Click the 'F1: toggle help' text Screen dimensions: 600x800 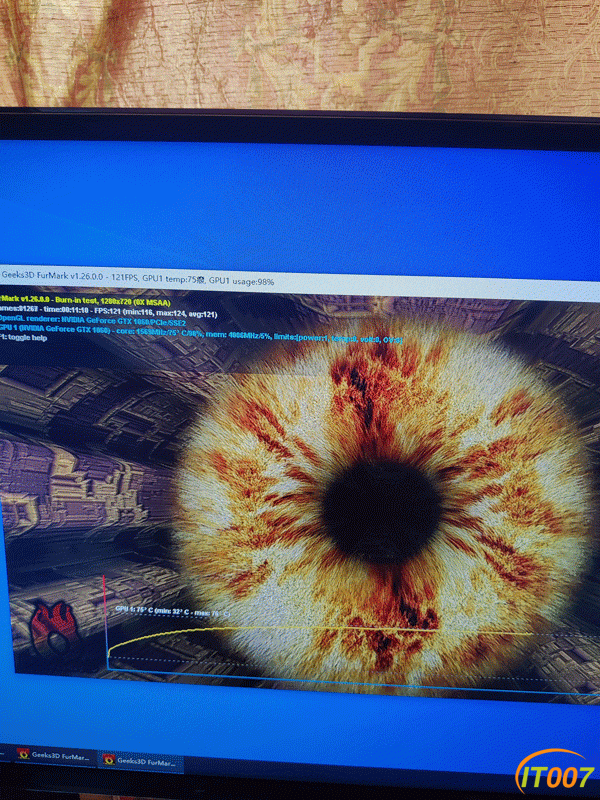(x=23, y=338)
